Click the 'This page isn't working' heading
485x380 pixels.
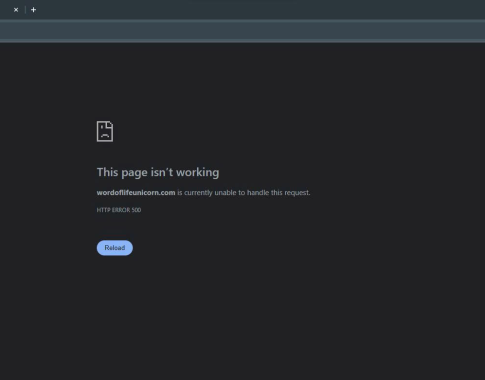[x=158, y=172]
